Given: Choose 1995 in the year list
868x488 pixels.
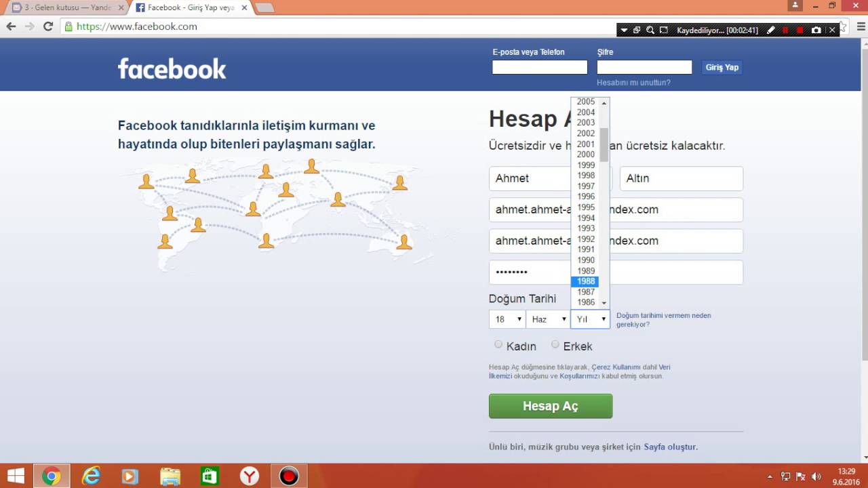Looking at the screenshot, I should 586,207.
